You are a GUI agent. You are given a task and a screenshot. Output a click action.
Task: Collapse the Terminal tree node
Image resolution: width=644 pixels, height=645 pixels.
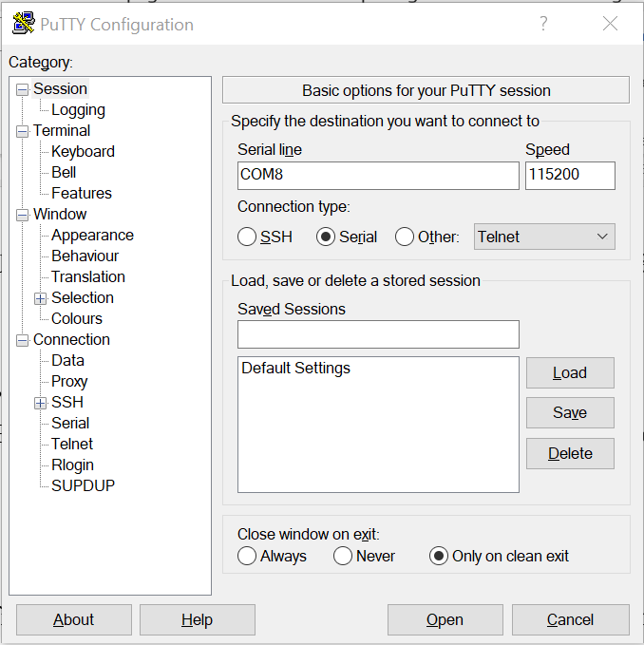22,132
